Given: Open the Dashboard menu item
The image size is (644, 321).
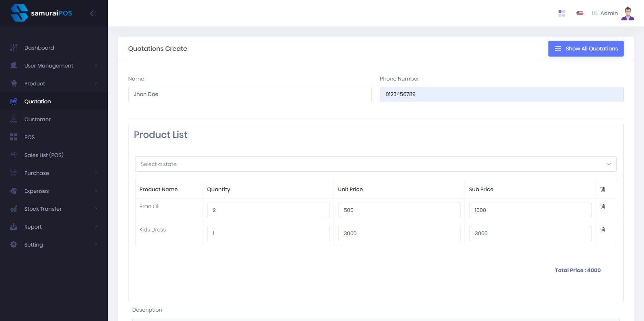Looking at the screenshot, I should 39,48.
